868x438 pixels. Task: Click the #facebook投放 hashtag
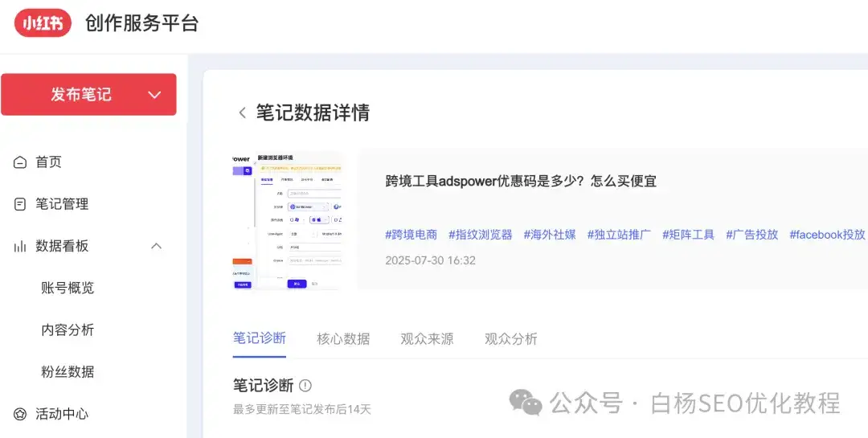[x=827, y=235]
